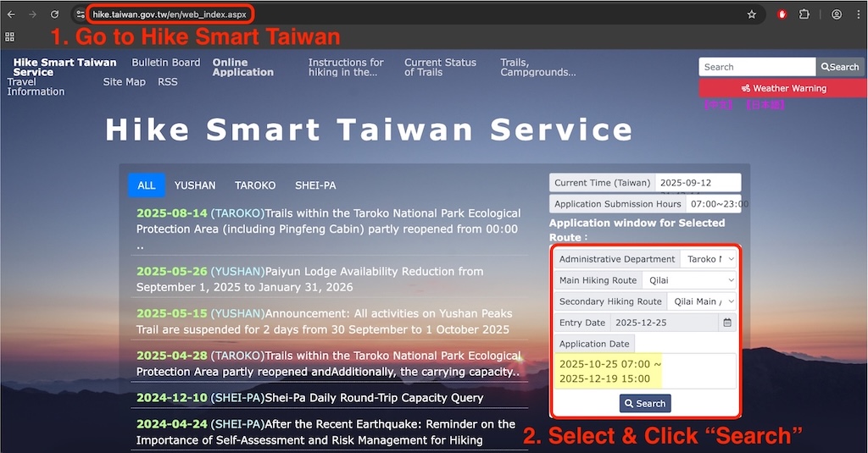Click the Entry Date field 2025-12-25

[x=664, y=323]
